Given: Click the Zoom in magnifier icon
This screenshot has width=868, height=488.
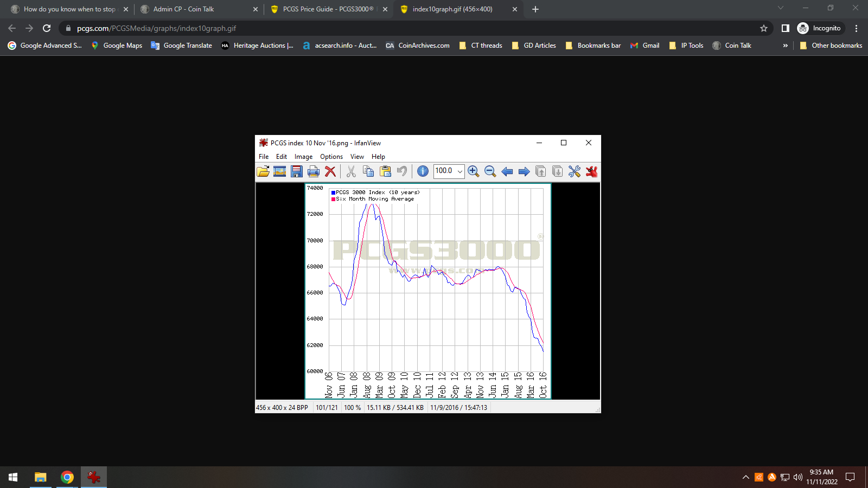Looking at the screenshot, I should [x=473, y=171].
